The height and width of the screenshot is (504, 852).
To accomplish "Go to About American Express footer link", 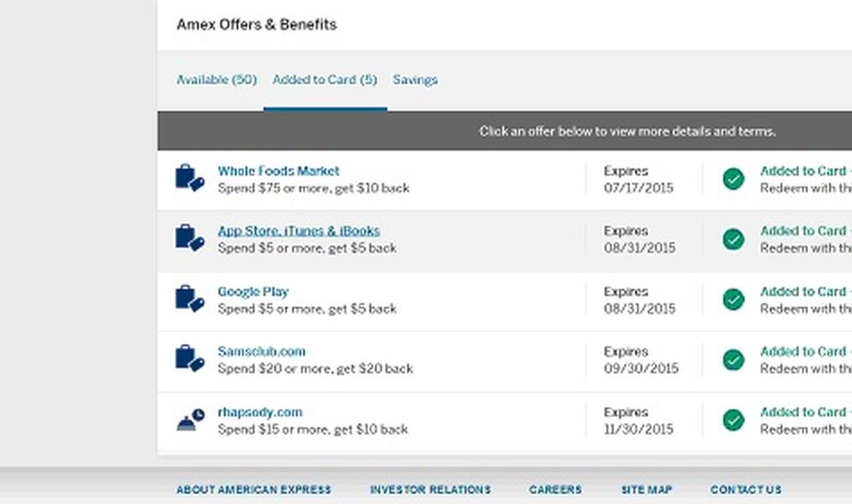I will (x=254, y=490).
